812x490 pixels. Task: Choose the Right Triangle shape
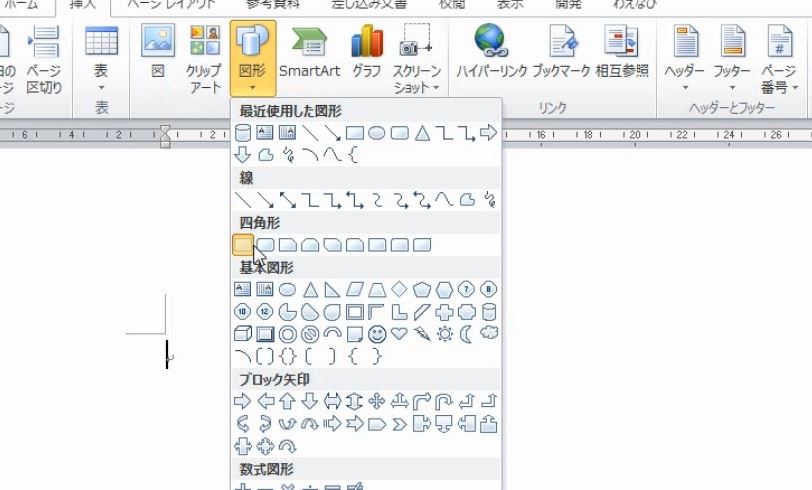point(332,290)
